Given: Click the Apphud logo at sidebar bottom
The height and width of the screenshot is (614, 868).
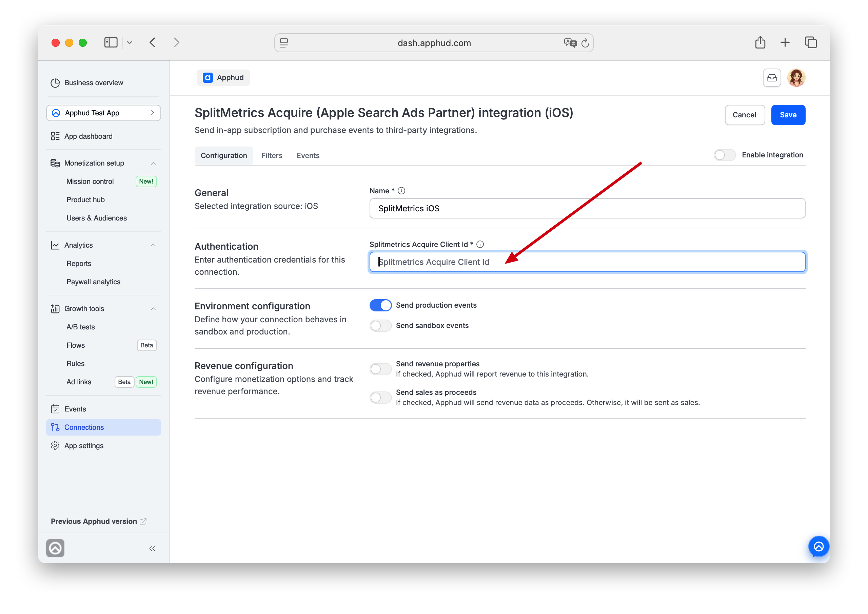Looking at the screenshot, I should pyautogui.click(x=55, y=548).
